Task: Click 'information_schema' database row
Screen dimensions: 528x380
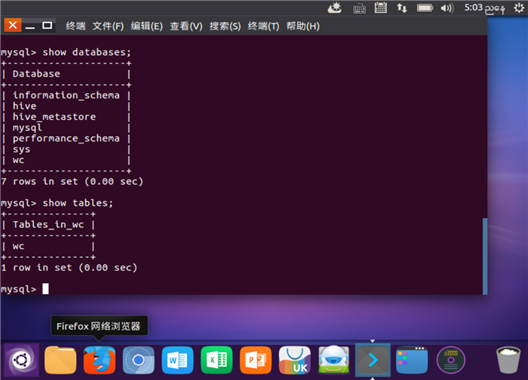Action: click(x=66, y=95)
